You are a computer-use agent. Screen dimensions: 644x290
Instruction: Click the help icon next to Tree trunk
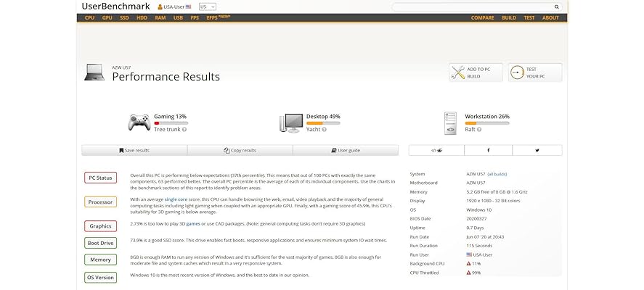click(x=184, y=130)
